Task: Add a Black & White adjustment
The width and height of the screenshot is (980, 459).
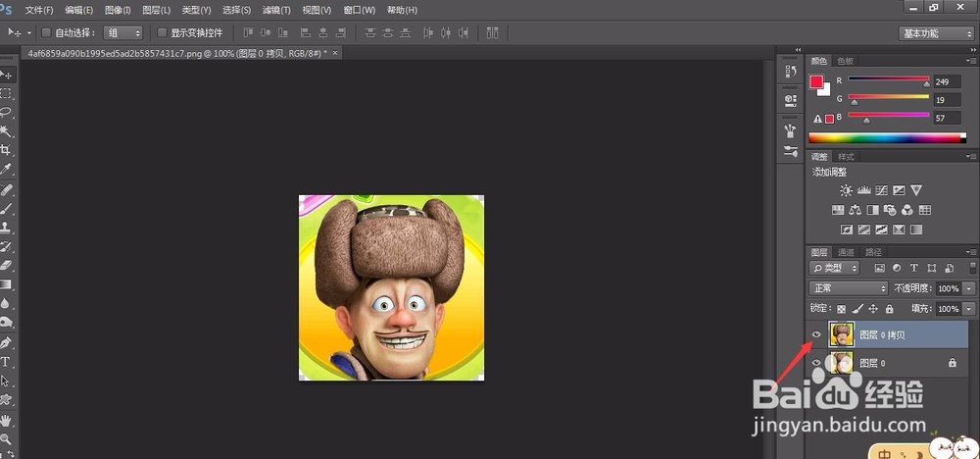Action: point(872,210)
